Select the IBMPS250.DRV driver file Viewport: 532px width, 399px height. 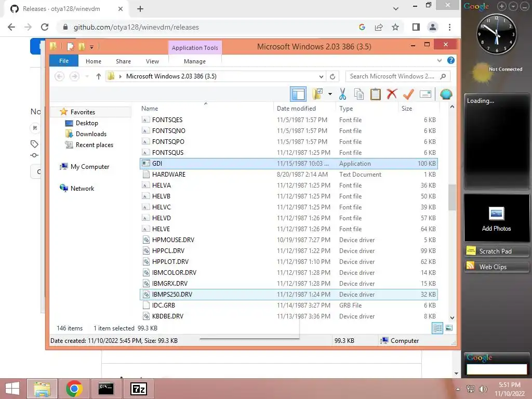point(289,295)
